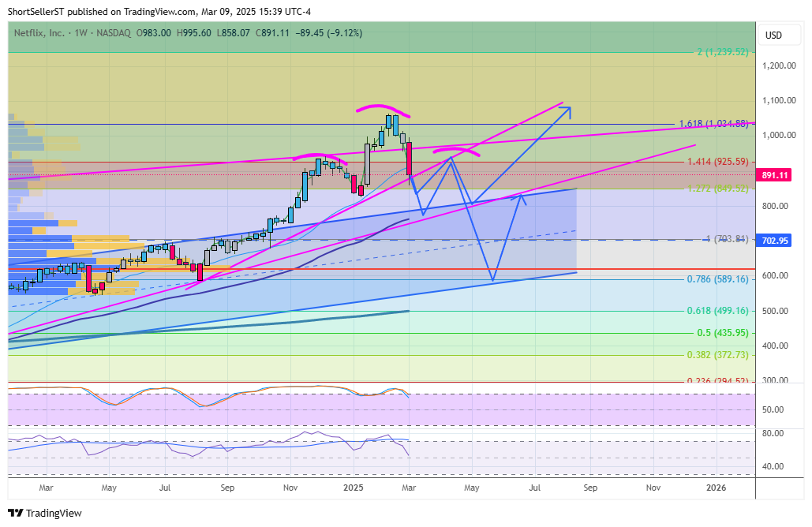The height and width of the screenshot is (527, 812).
Task: Click the 600.00 price axis label
Action: pyautogui.click(x=775, y=276)
